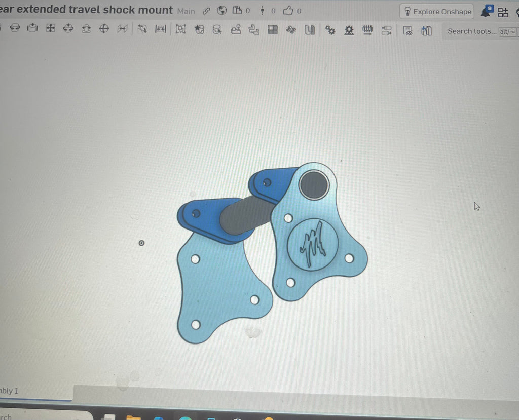
Task: Click the public globe icon
Action: pos(221,11)
